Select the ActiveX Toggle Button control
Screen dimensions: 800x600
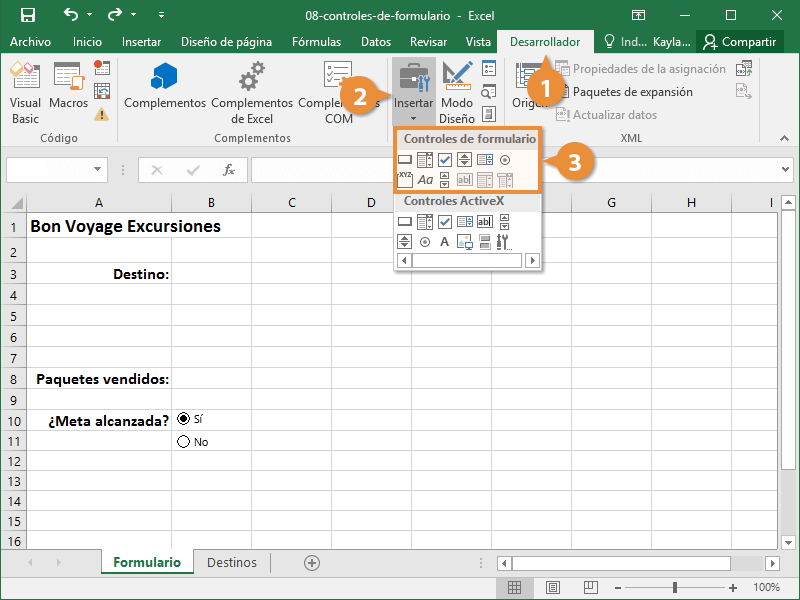coord(485,242)
